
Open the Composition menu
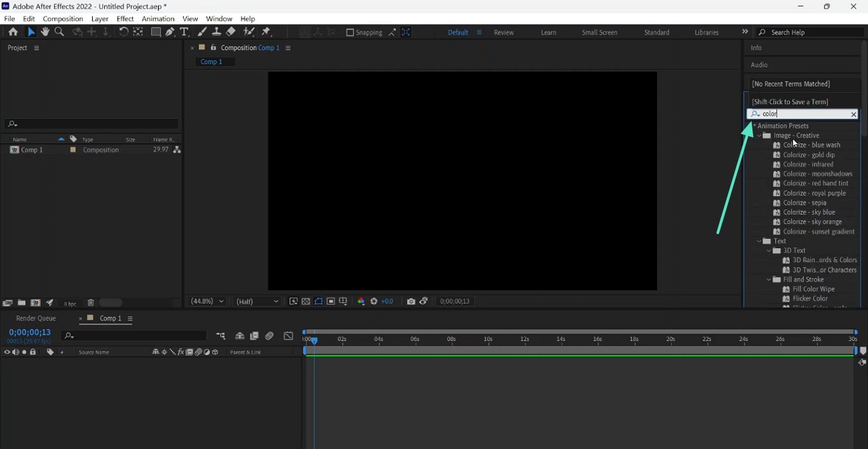(63, 19)
